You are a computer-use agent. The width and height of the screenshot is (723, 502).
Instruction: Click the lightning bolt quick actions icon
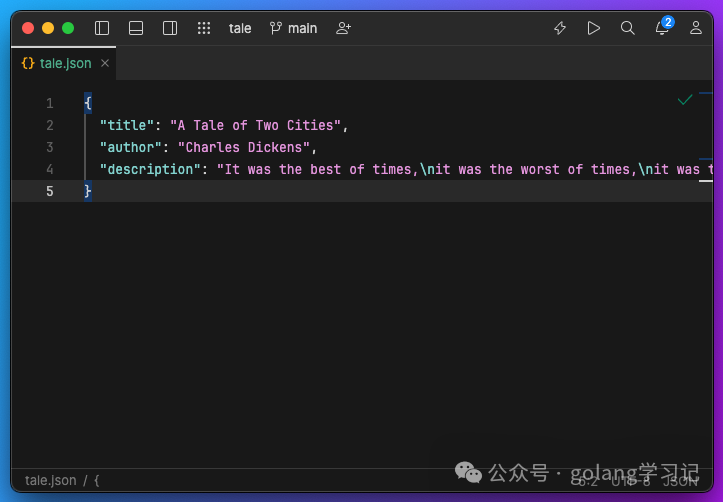coord(560,28)
